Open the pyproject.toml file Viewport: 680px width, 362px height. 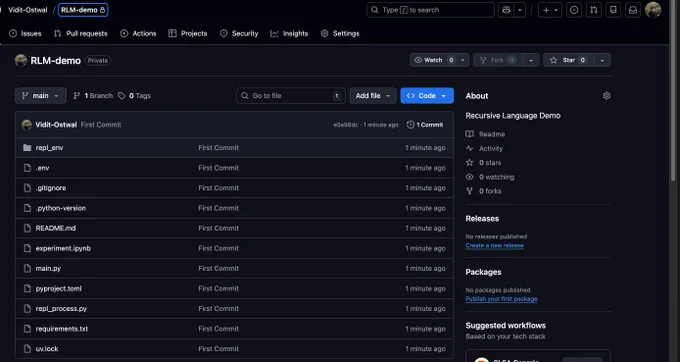coord(59,289)
